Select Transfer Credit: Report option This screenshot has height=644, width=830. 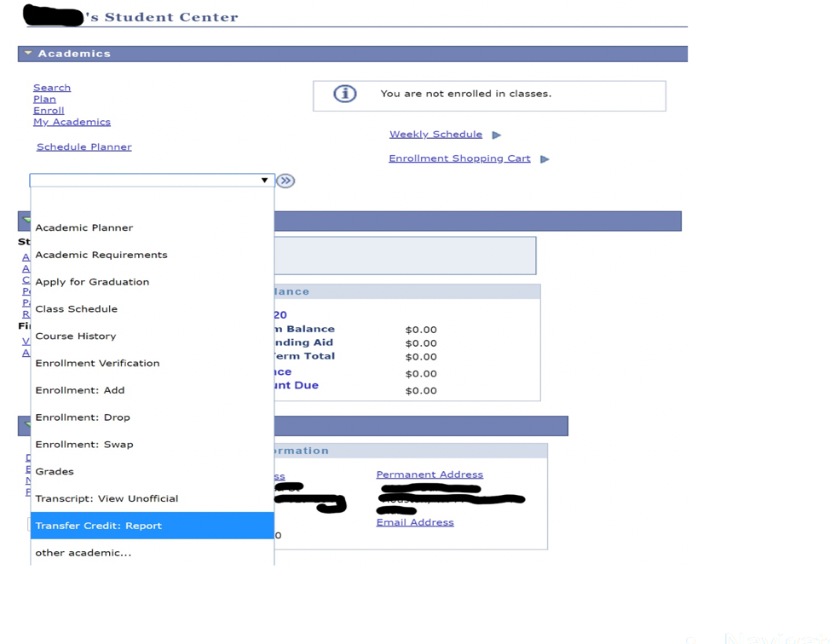(x=98, y=526)
